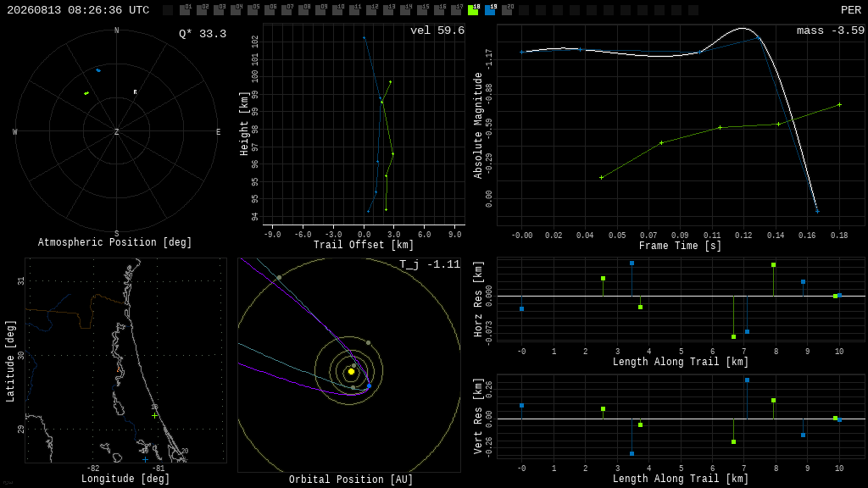This screenshot has width=868, height=488.
Task: Toggle the blue station 19 indicator
Action: (491, 10)
